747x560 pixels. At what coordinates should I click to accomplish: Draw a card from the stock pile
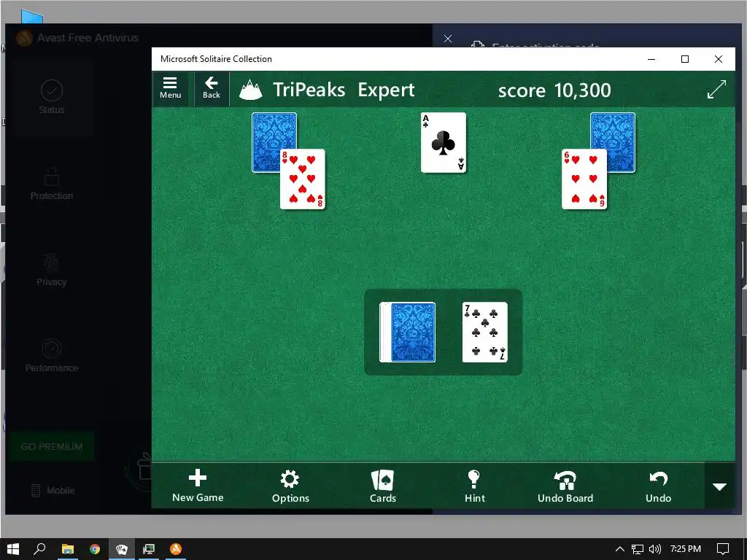coord(408,332)
